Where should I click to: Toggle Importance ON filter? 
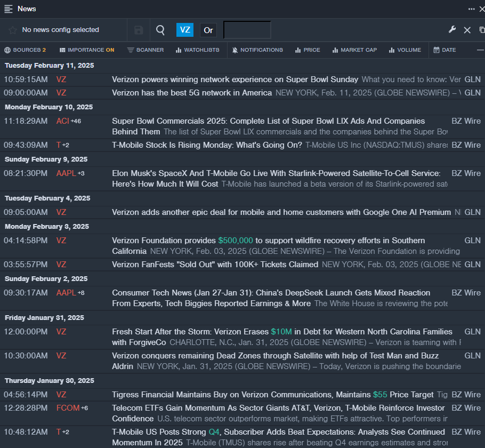(x=87, y=50)
